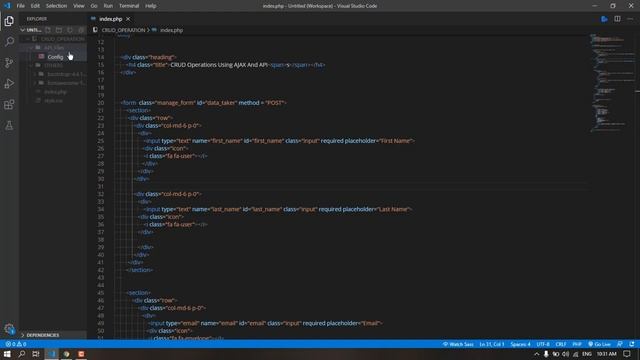640x360 pixels.
Task: Open the File menu
Action: point(20,6)
